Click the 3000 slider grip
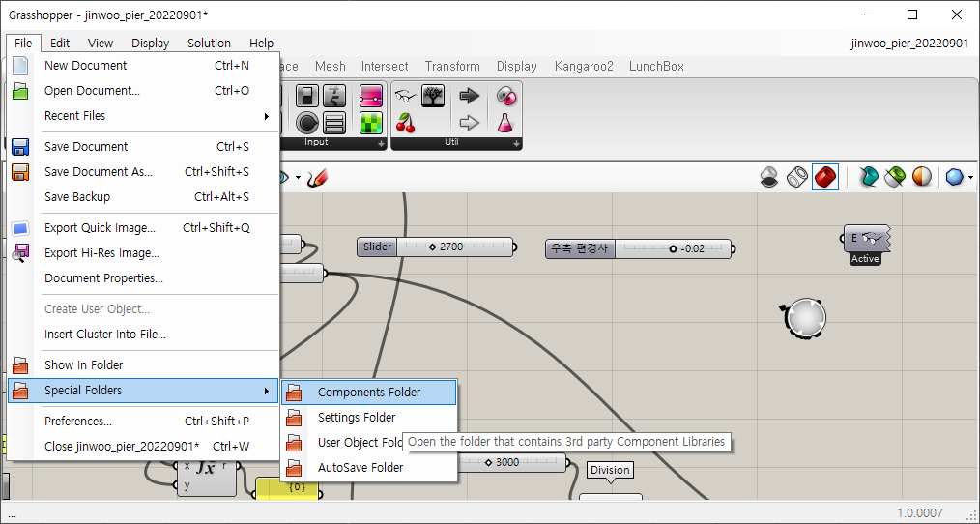Viewport: 980px width, 524px height. (488, 463)
